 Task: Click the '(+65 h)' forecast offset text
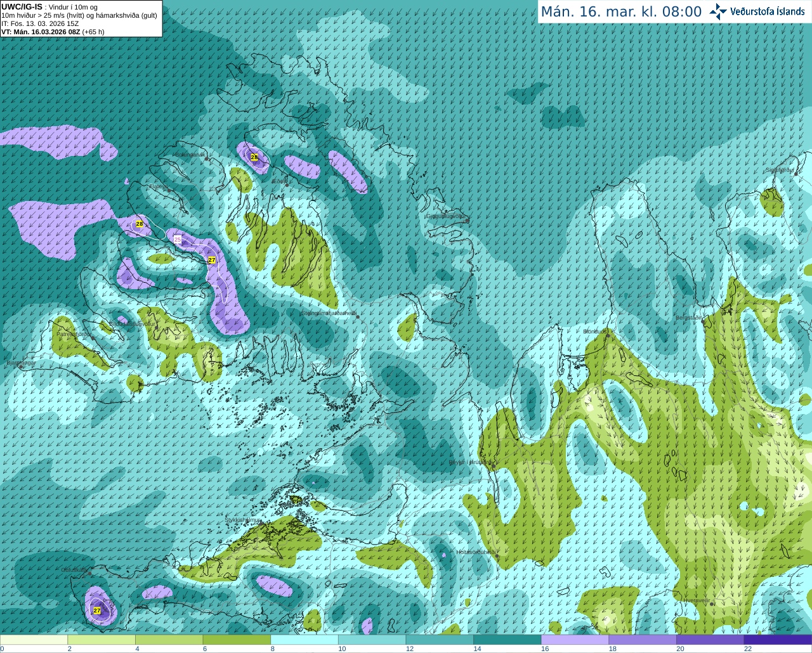93,32
